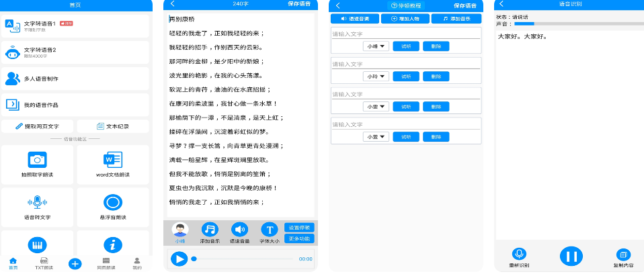The image size is (644, 276).
Task: Open word文档朗读 document icon
Action: point(112,160)
